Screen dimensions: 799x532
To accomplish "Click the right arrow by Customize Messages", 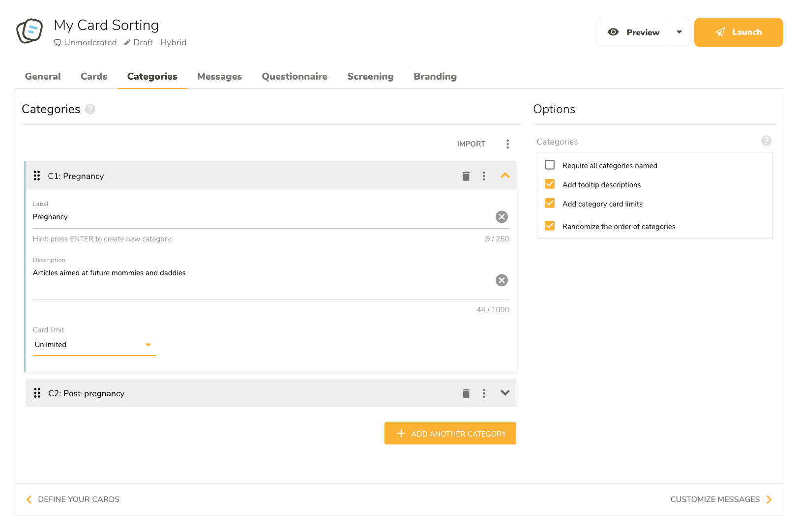I will [x=769, y=500].
